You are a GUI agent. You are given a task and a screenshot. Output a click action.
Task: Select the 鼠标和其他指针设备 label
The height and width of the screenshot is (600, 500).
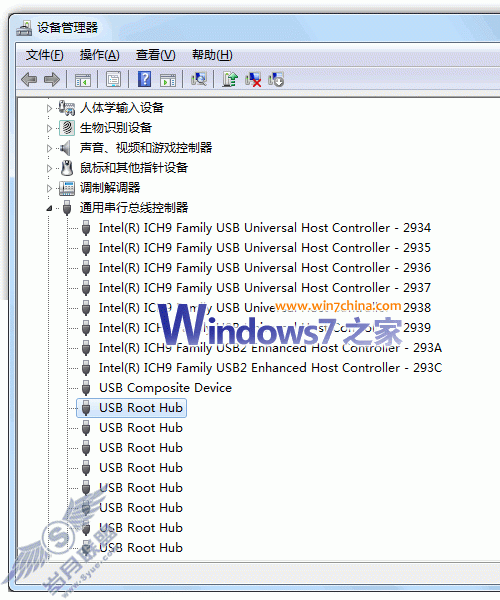(134, 168)
